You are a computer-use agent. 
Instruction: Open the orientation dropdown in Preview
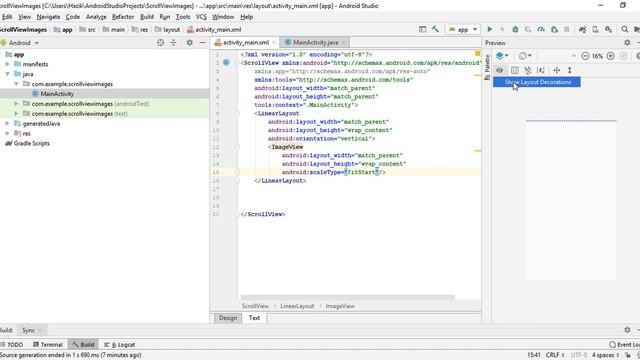(525, 56)
